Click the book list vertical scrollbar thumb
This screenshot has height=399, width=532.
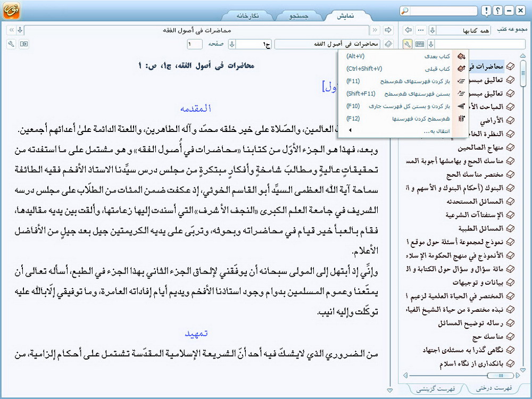(x=523, y=73)
